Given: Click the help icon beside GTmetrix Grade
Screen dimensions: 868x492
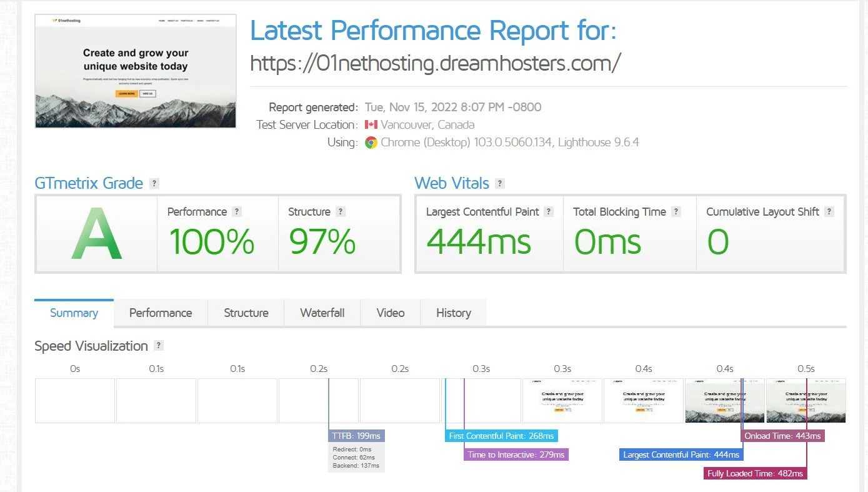Looking at the screenshot, I should [154, 183].
